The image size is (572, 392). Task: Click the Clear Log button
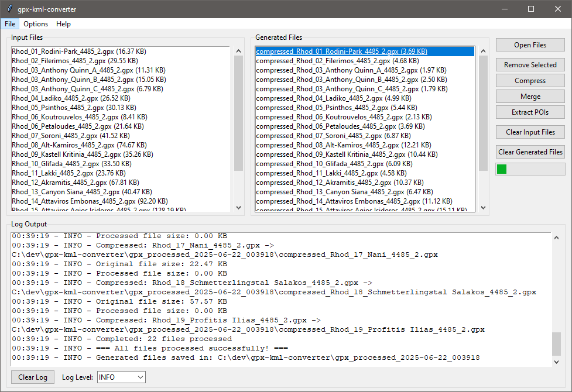33,377
